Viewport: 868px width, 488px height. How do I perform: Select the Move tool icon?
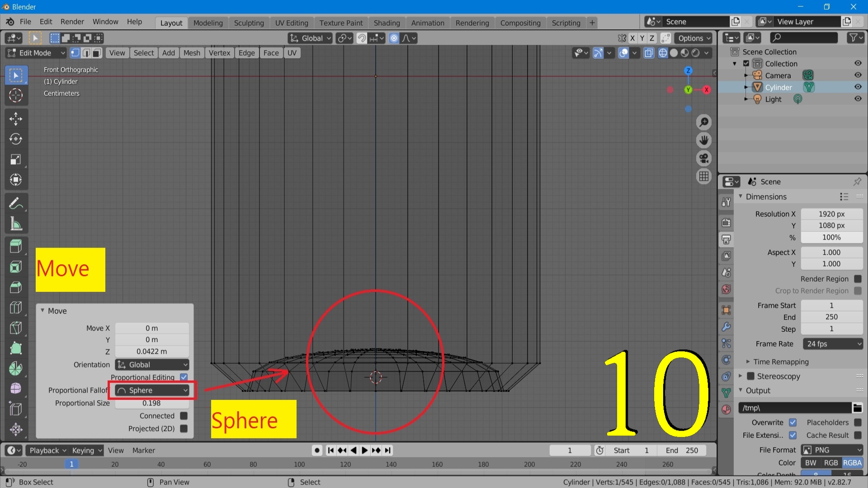click(16, 119)
